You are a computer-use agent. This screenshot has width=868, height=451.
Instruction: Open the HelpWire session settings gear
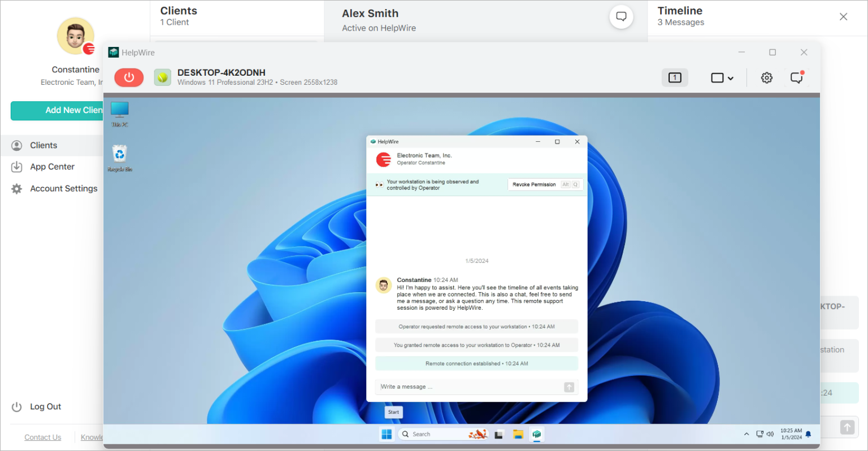coord(766,77)
